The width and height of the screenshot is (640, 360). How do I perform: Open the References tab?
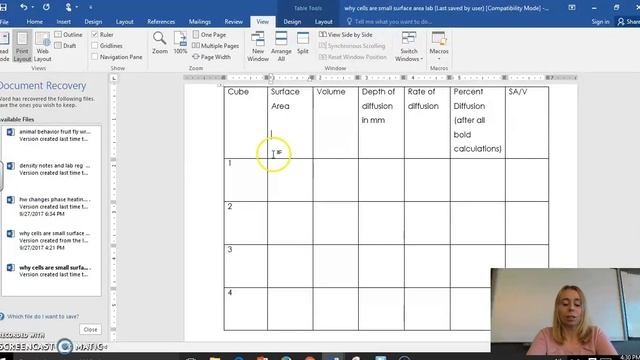coord(161,22)
